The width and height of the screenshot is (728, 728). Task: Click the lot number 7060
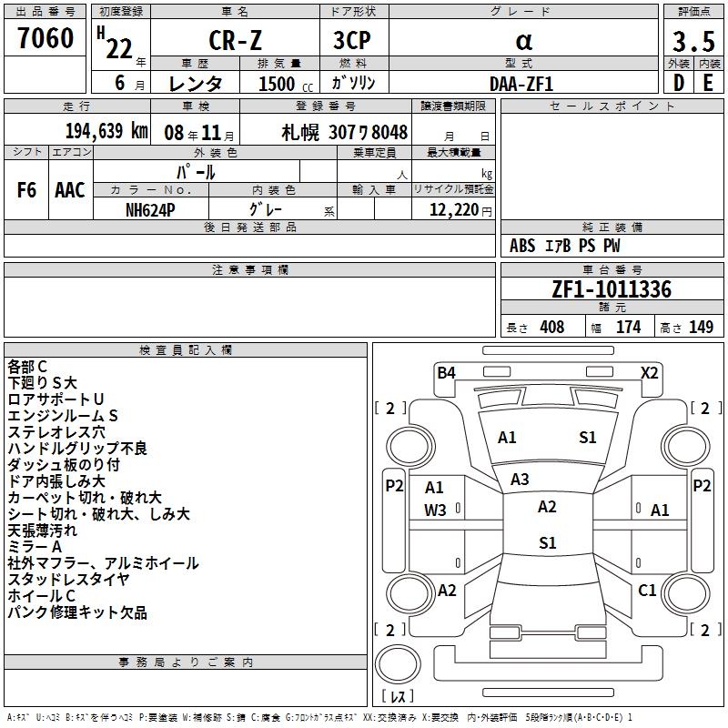(45, 38)
